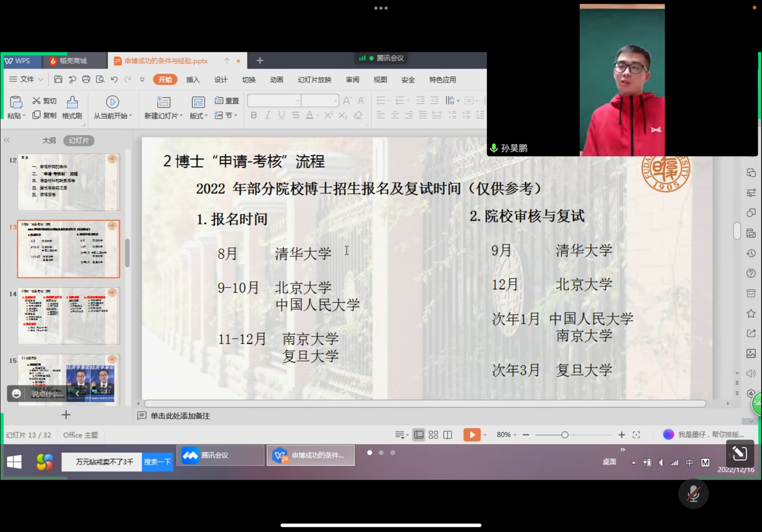This screenshot has width=762, height=532.
Task: Select slide 14 thumbnail
Action: [68, 316]
